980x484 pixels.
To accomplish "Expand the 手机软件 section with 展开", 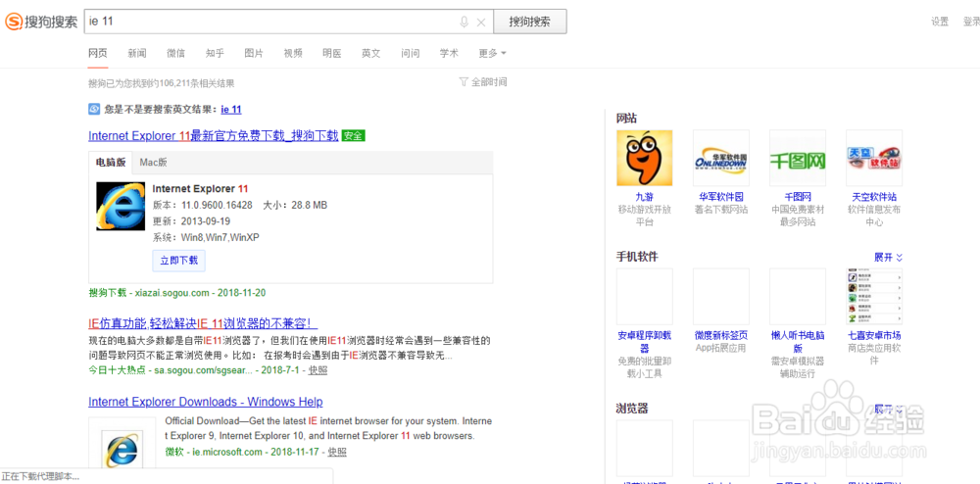I will click(888, 257).
